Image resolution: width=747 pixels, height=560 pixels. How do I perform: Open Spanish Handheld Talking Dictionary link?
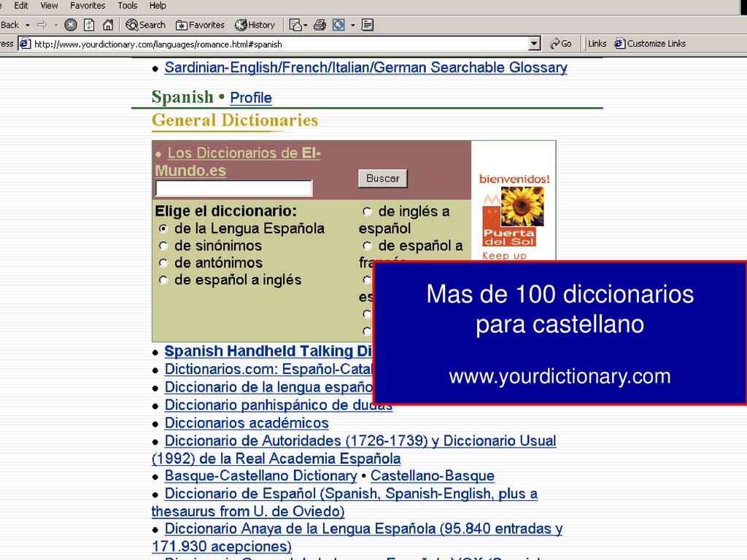(x=268, y=351)
